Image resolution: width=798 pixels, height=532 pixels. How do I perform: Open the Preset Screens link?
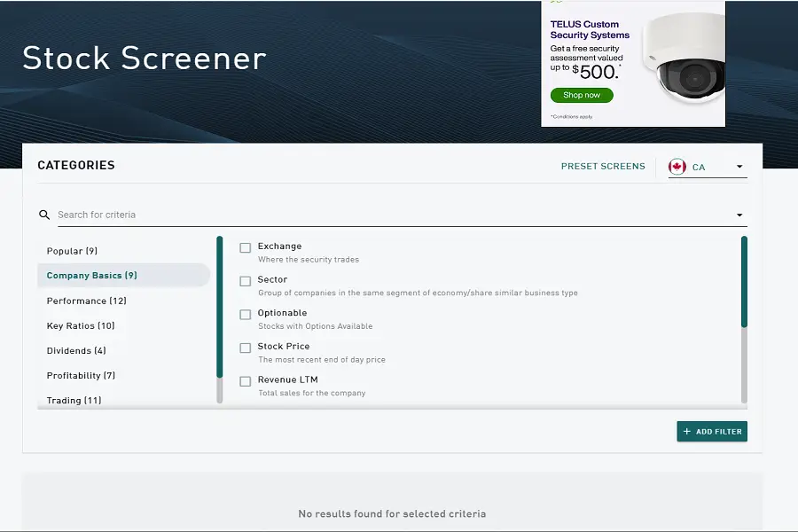(603, 166)
